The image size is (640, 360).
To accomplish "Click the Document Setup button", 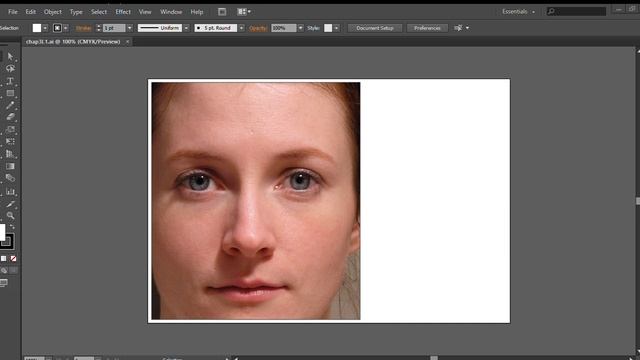I will pos(375,28).
